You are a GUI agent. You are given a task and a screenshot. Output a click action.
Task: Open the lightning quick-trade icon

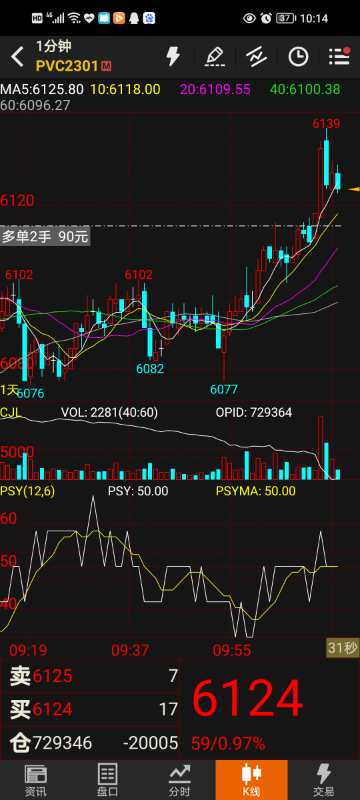pyautogui.click(x=173, y=57)
